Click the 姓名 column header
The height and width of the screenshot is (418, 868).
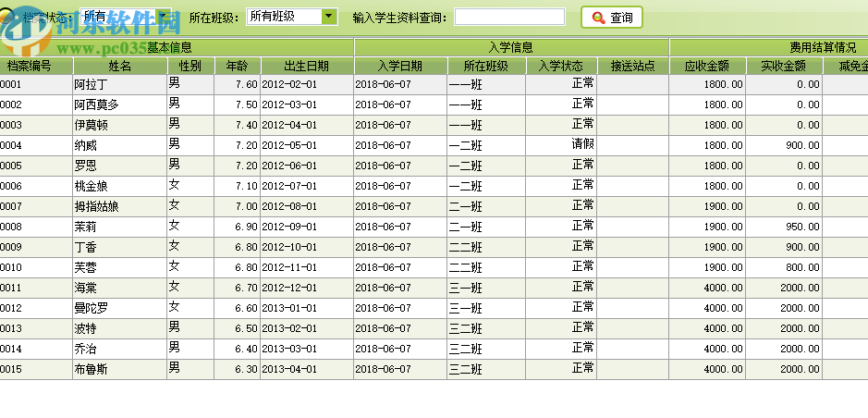click(x=120, y=67)
